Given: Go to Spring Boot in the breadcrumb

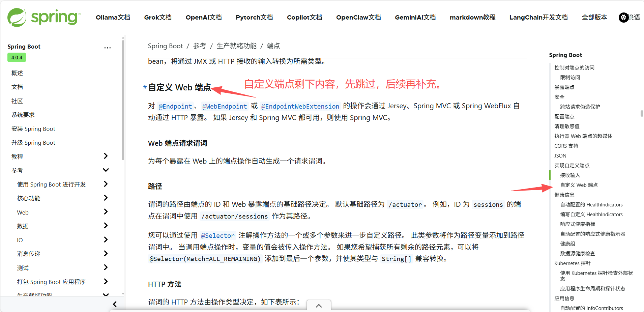Looking at the screenshot, I should [165, 46].
